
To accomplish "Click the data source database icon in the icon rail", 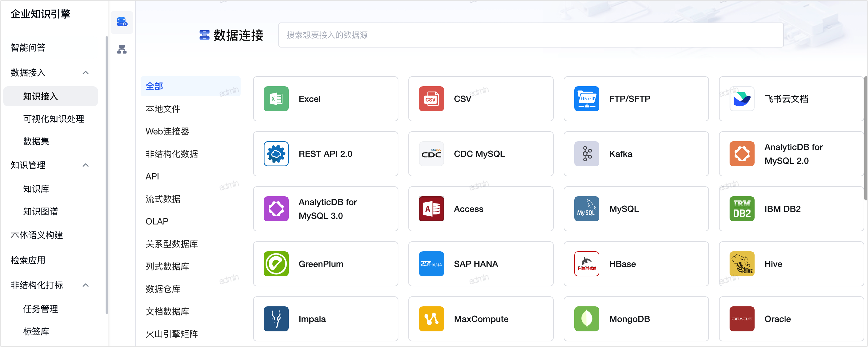I will pyautogui.click(x=122, y=22).
